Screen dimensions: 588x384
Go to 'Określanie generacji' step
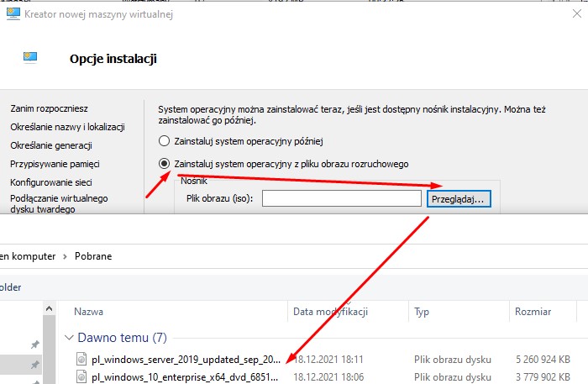[x=51, y=145]
